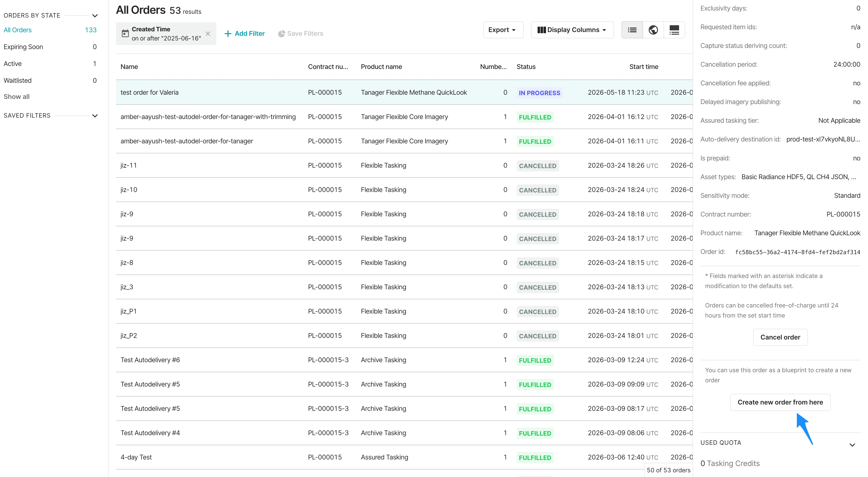Open the jiz_3 order row
Image resolution: width=868 pixels, height=477 pixels.
point(404,287)
